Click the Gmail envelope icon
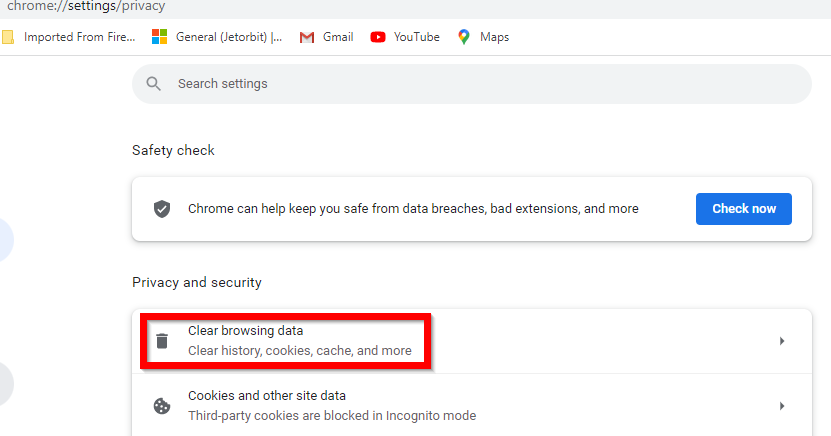 click(x=307, y=37)
